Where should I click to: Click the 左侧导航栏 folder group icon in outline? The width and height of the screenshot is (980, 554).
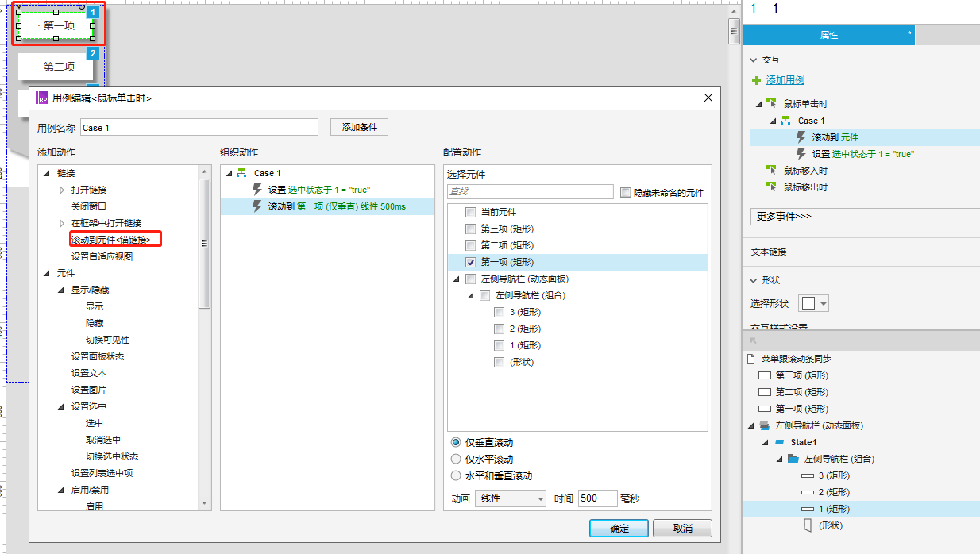coord(793,459)
